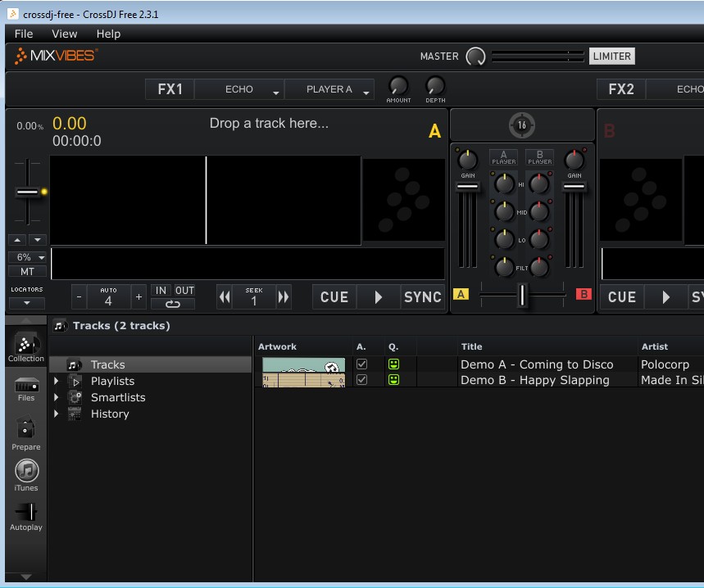Image resolution: width=704 pixels, height=588 pixels.
Task: Toggle MT master tempo on deck A
Action: (x=27, y=271)
